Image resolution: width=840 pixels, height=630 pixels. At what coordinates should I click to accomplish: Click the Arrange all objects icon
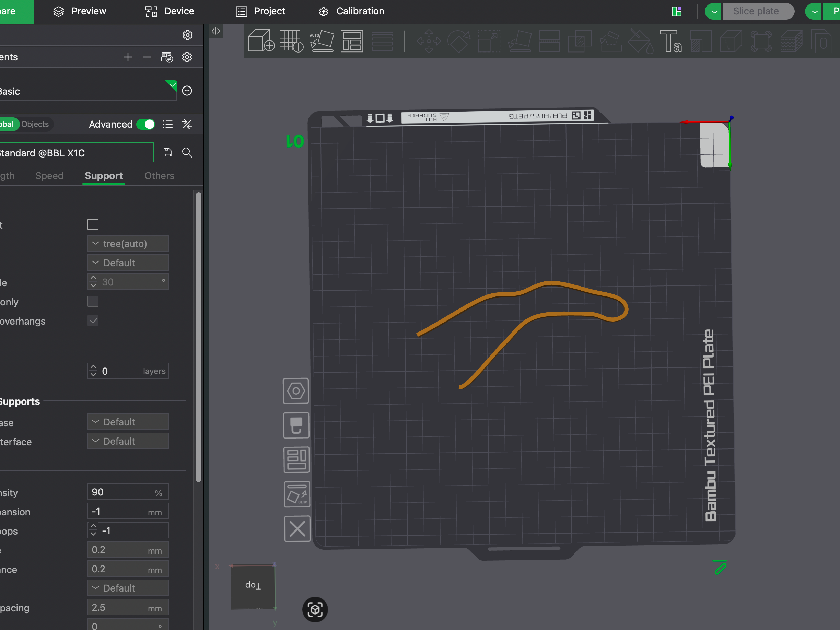pyautogui.click(x=352, y=40)
